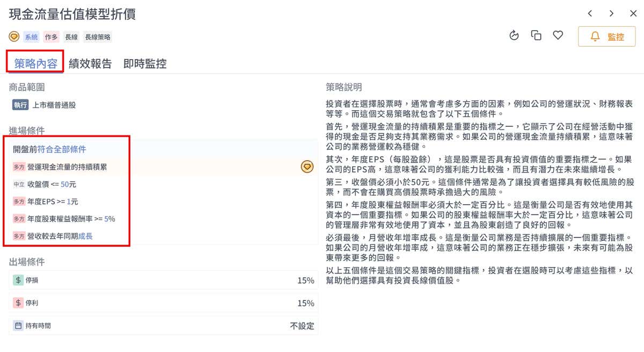Image resolution: width=644 pixels, height=352 pixels.
Task: Click the 成長 link in revenue condition
Action: 85,236
